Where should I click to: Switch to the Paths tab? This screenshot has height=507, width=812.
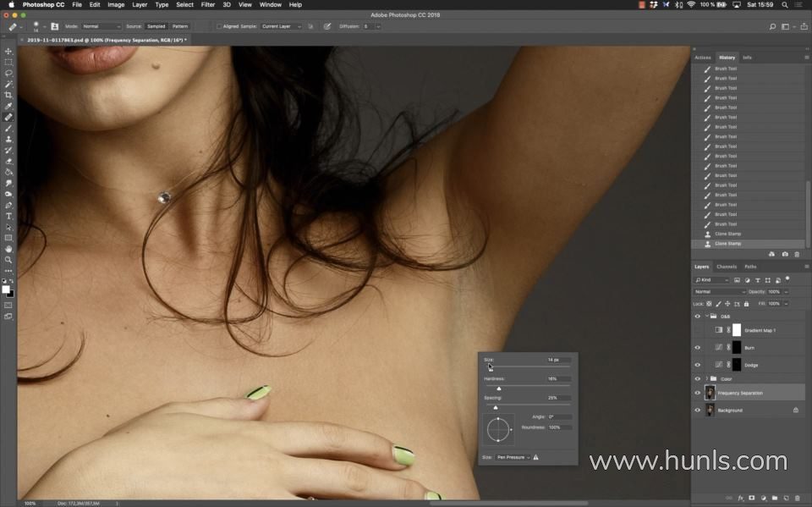pyautogui.click(x=750, y=267)
